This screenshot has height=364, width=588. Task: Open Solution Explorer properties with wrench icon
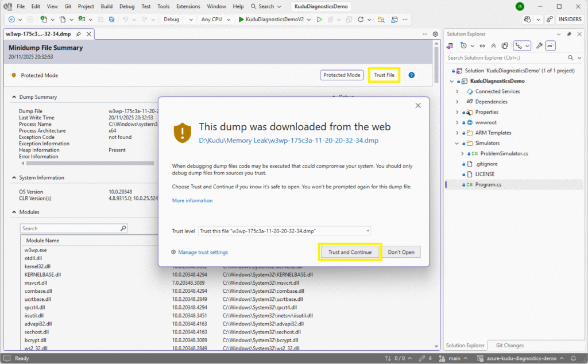(x=540, y=45)
